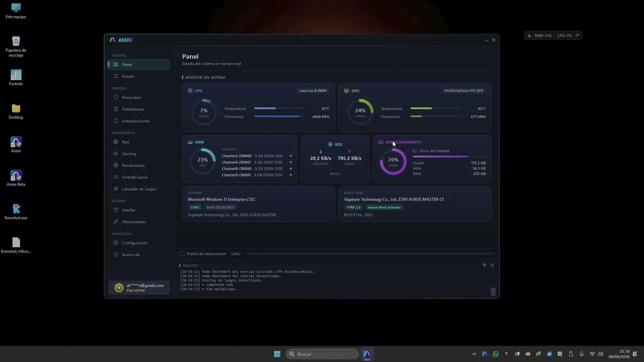The width and height of the screenshot is (644, 362).
Task: Open Este equipo desktop icon
Action: click(16, 11)
